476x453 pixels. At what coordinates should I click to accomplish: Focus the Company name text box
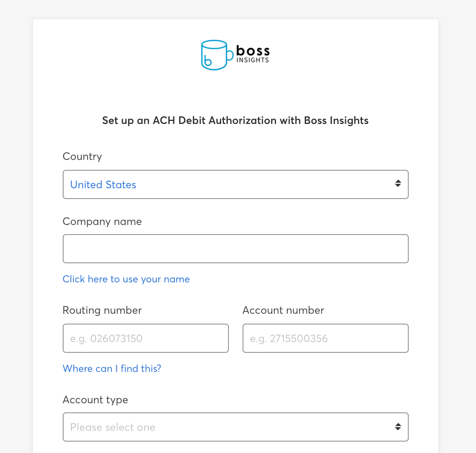coord(236,249)
